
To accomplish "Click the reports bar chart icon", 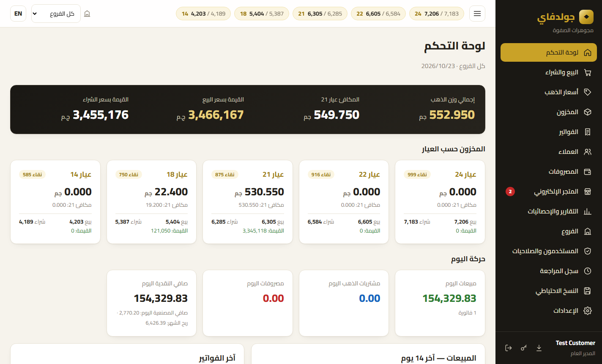I will pyautogui.click(x=587, y=211).
